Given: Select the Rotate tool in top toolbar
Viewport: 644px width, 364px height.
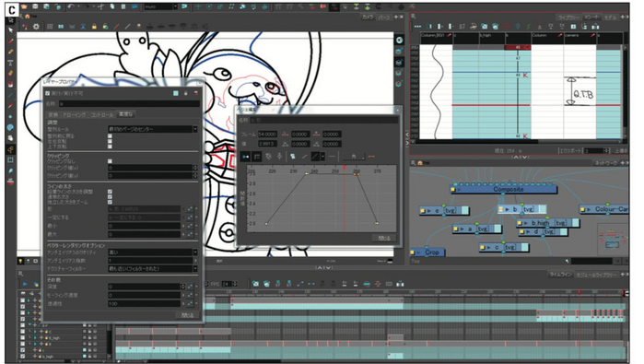Looking at the screenshot, I should (209, 7).
